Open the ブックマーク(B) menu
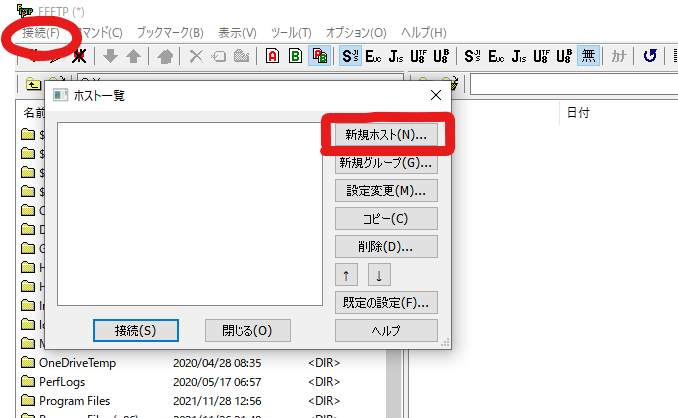Screen dimensions: 678x418 pyautogui.click(x=170, y=32)
